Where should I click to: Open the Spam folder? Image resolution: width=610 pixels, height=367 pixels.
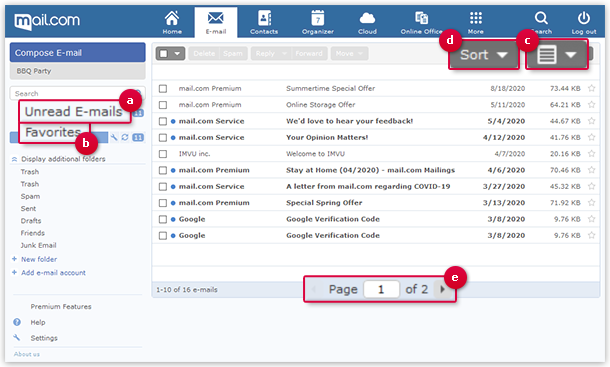click(30, 196)
